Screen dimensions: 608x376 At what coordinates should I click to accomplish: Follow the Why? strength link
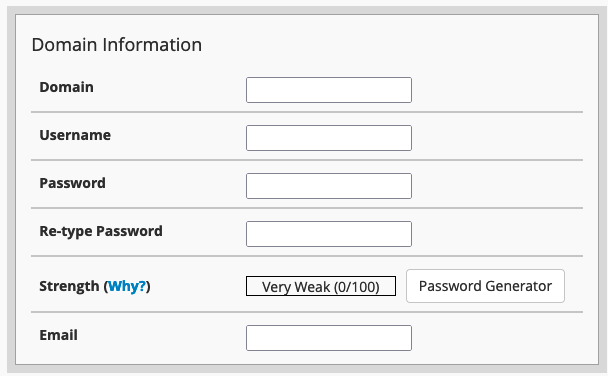tap(127, 286)
